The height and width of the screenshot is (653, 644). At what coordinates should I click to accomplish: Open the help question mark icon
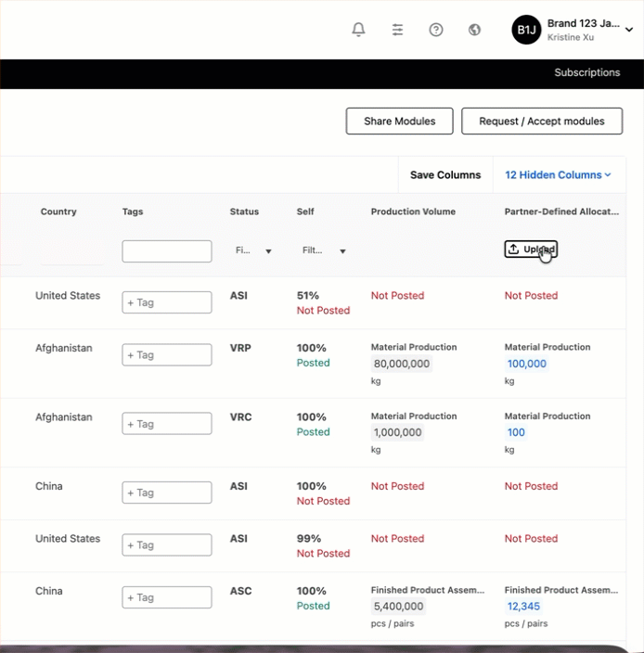click(436, 30)
